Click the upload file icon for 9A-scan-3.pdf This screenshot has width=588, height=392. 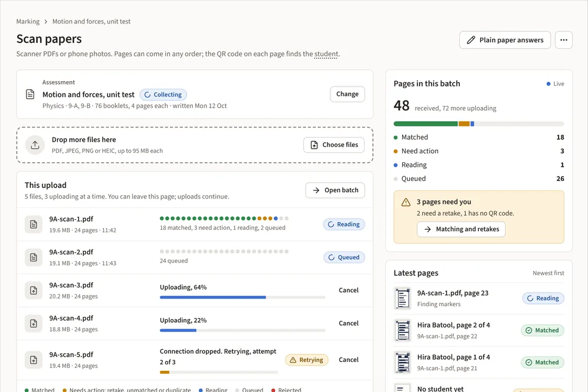[34, 290]
